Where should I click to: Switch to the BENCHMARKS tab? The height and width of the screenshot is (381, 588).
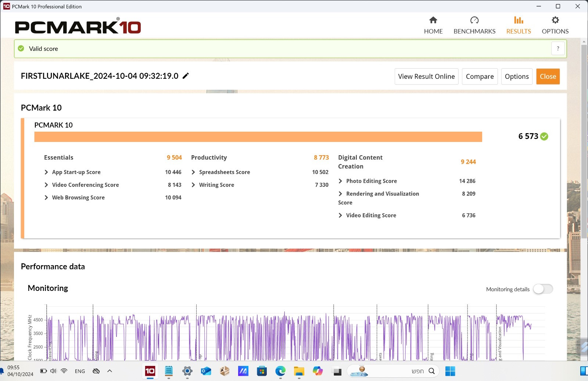(x=474, y=25)
